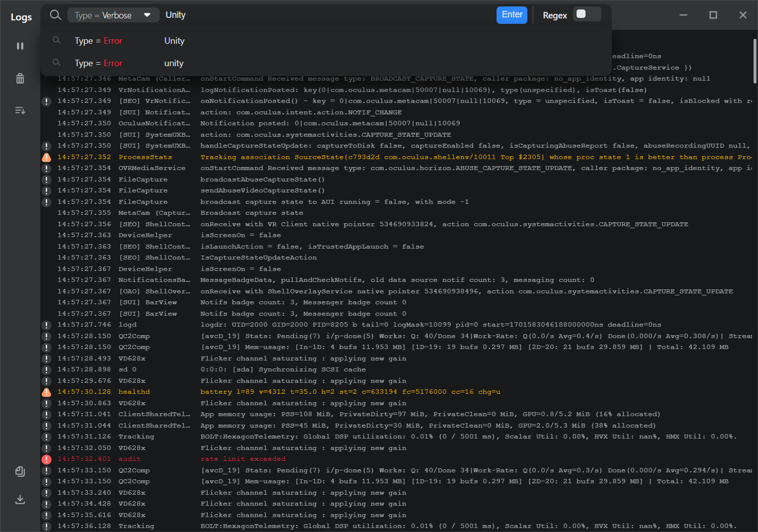Expand the filter type dropdown arrow
Viewport: 758px width, 532px height.
[x=147, y=15]
